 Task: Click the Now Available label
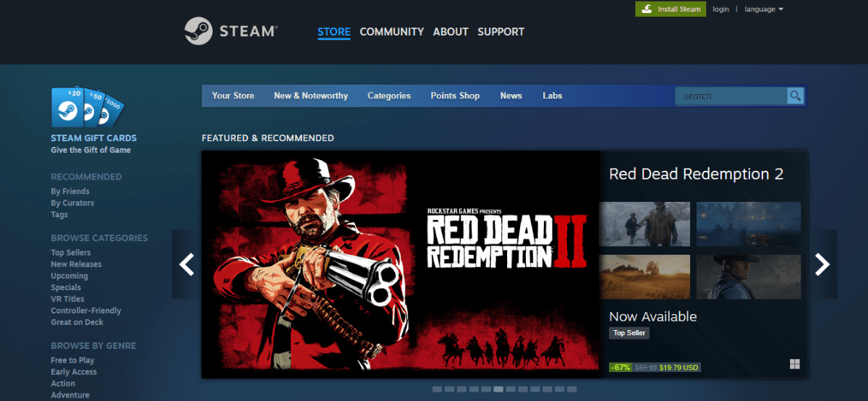[653, 317]
